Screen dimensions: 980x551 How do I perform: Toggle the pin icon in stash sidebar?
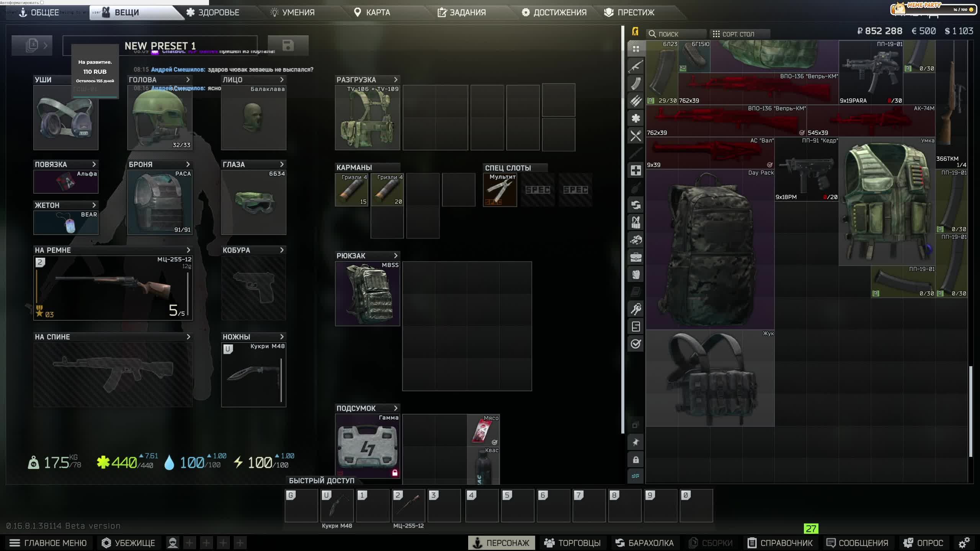635,442
